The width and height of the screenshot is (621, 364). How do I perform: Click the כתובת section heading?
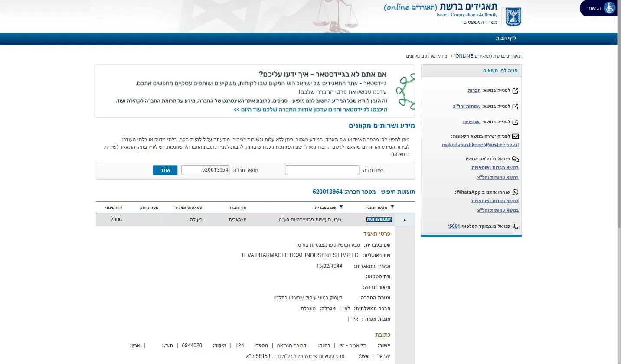383,335
